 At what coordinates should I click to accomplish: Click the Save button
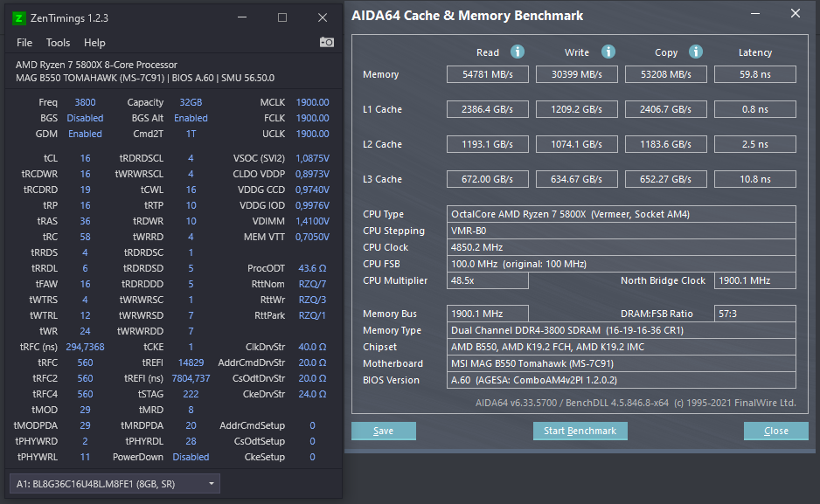[x=383, y=431]
